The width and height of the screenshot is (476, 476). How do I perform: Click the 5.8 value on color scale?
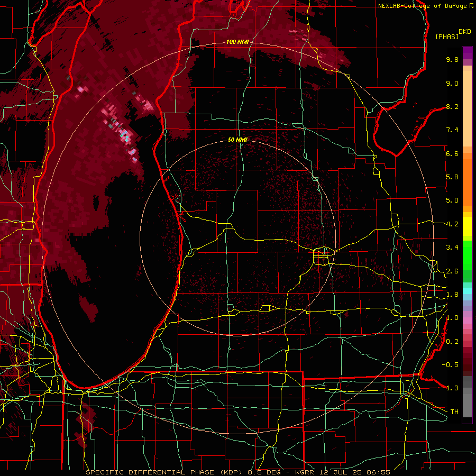(452, 177)
